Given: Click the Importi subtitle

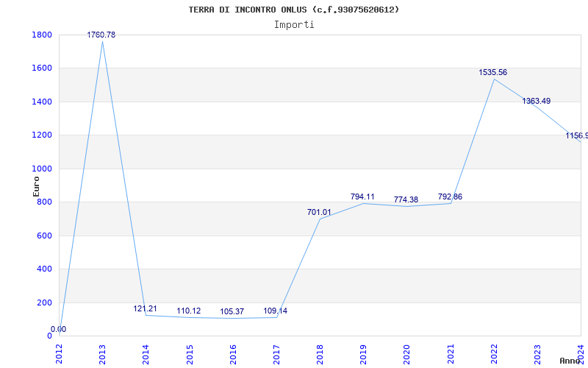Looking at the screenshot, I should (x=294, y=25).
